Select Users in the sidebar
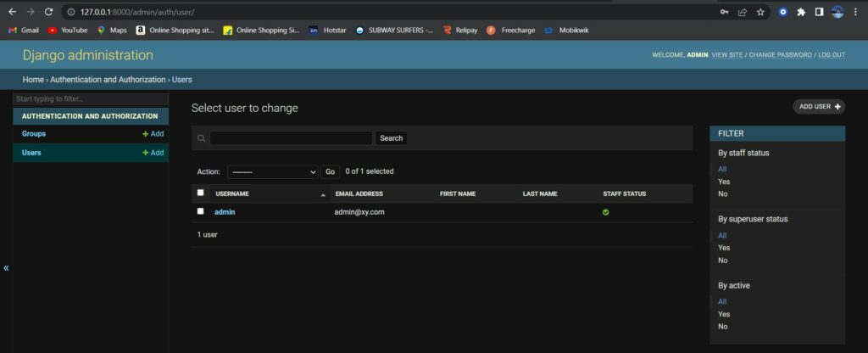This screenshot has width=868, height=353. click(31, 153)
